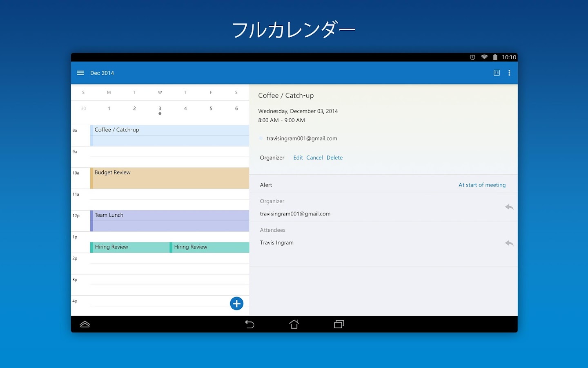Viewport: 588px width, 368px height.
Task: Open the Recent apps switcher
Action: click(339, 324)
